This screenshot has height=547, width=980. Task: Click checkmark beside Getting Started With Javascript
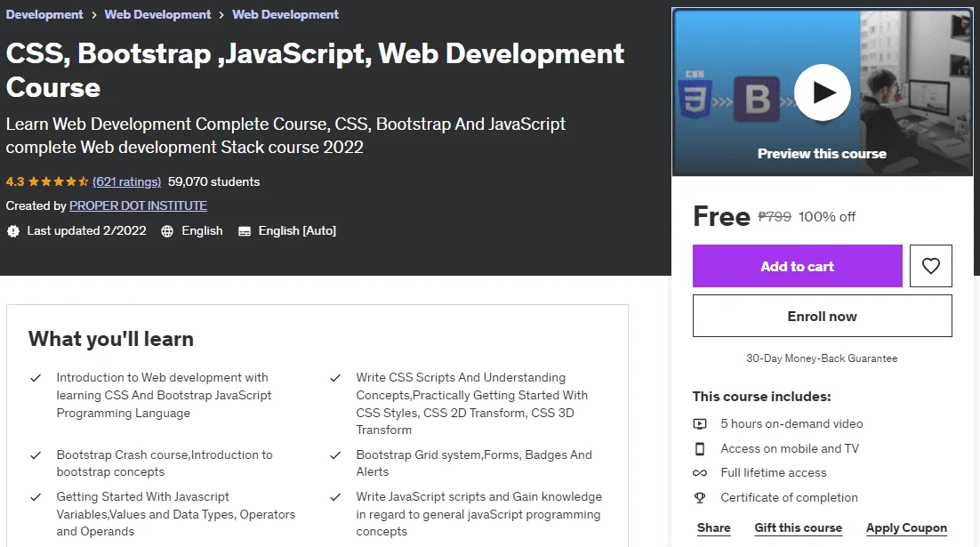(36, 497)
